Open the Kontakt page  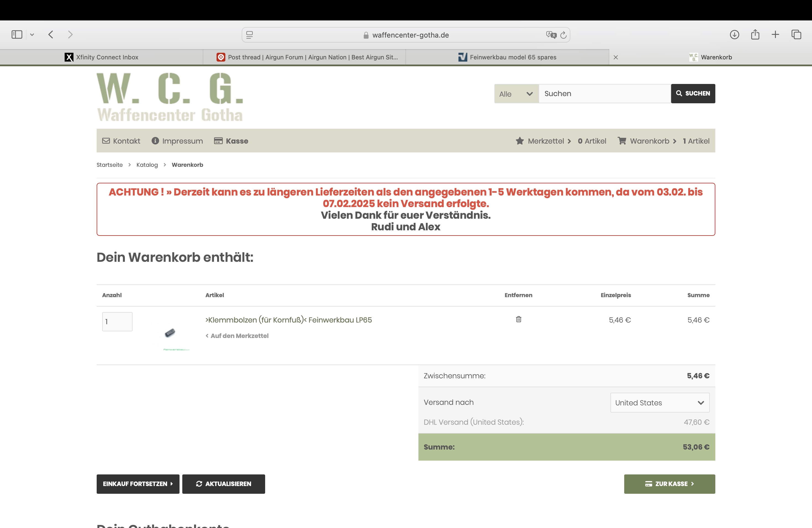(x=121, y=141)
